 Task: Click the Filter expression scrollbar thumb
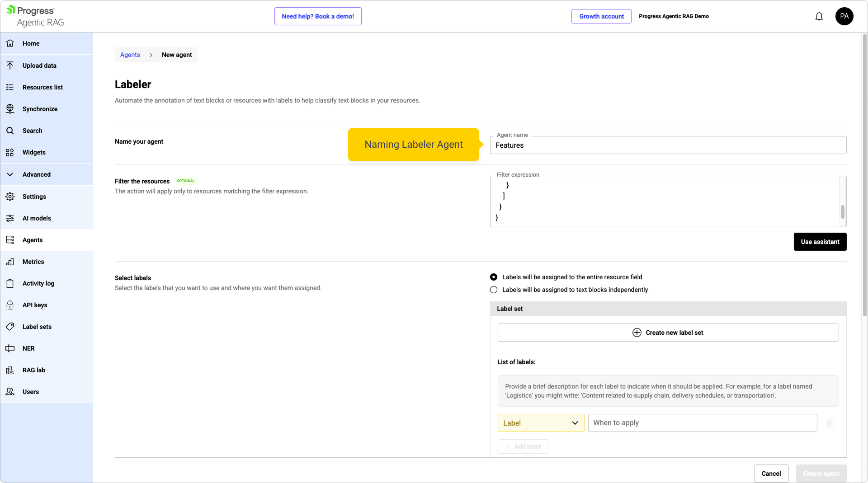pyautogui.click(x=842, y=211)
